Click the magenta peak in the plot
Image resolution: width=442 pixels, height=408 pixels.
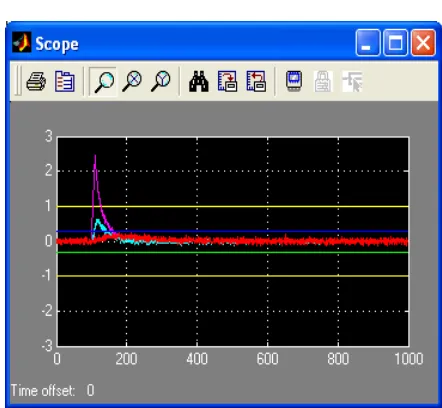coord(95,157)
